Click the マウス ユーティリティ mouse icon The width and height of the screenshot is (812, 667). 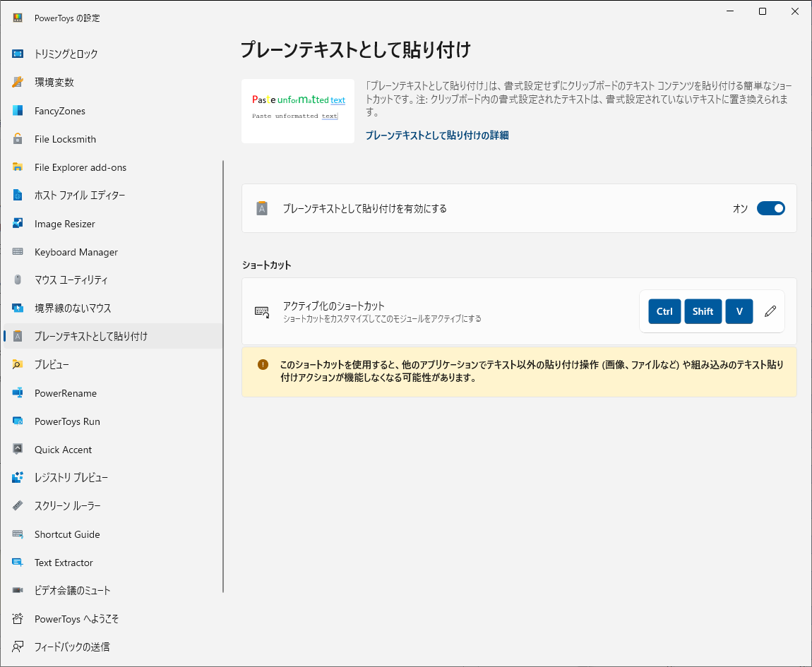18,280
